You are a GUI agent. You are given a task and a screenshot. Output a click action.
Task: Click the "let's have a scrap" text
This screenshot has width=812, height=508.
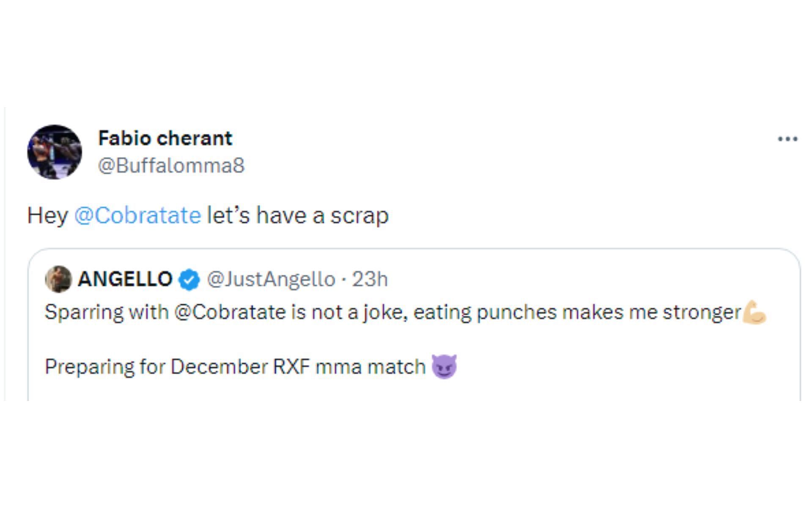coord(298,215)
